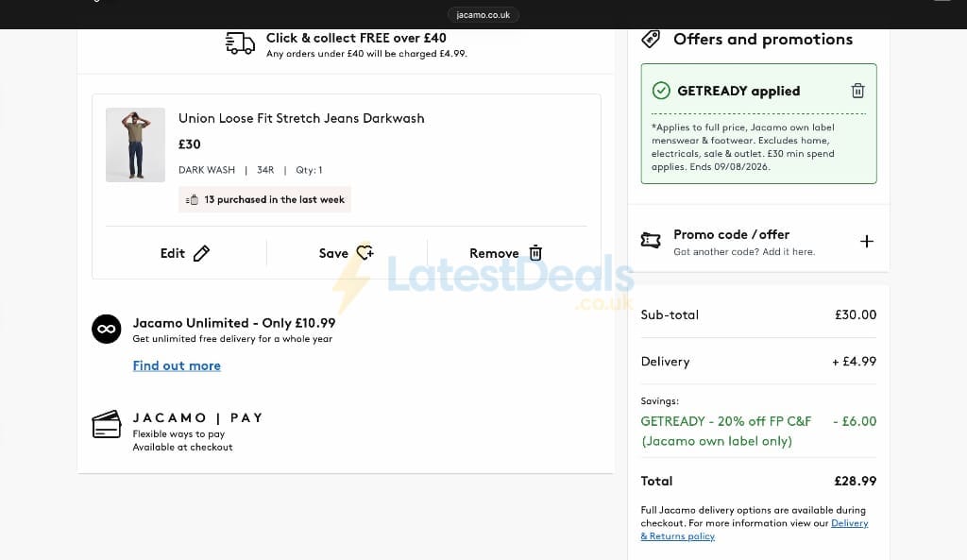967x560 pixels.
Task: Click the 'Offers and promotions' heading
Action: 763,40
